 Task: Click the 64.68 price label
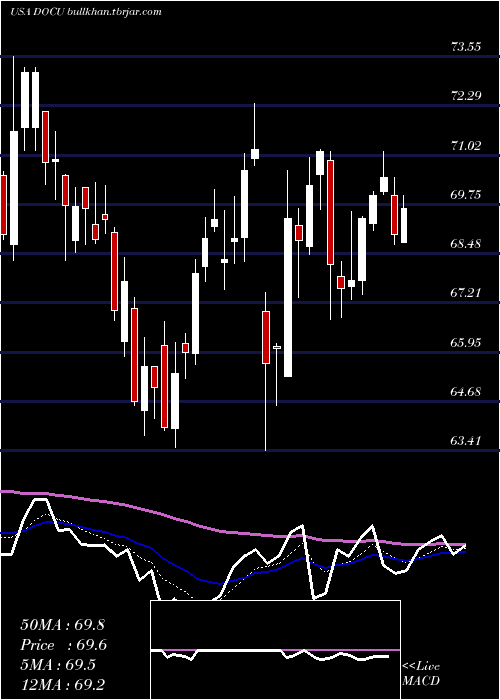(466, 392)
